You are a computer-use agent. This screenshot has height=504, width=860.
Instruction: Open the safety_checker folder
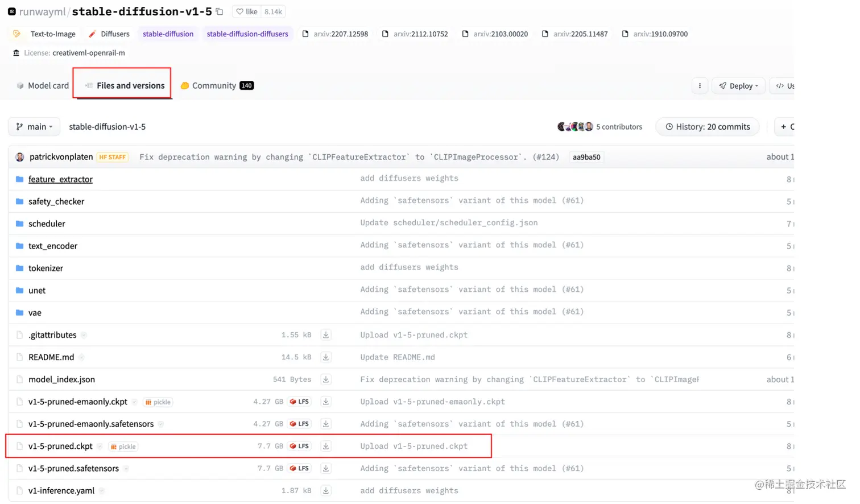click(x=56, y=201)
